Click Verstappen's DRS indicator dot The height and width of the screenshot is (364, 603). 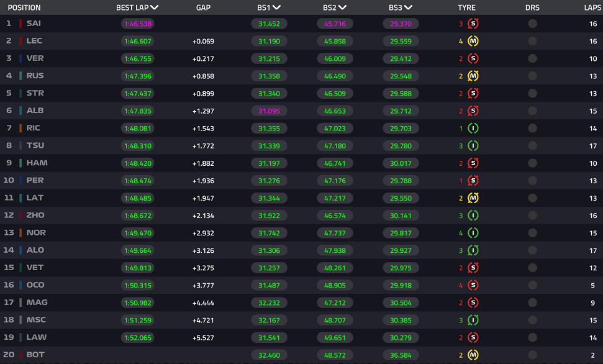pos(533,58)
